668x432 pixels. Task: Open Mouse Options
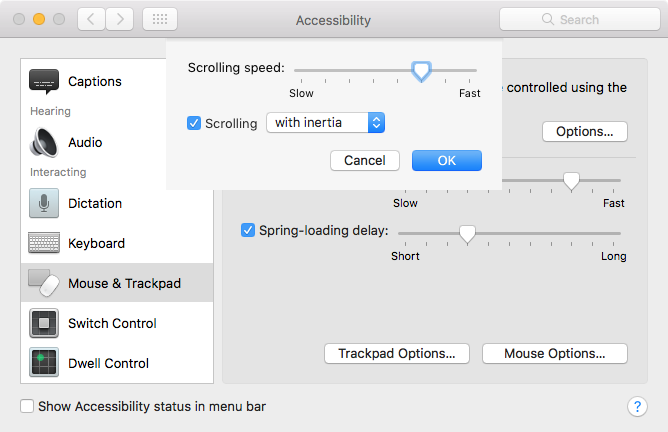[554, 353]
